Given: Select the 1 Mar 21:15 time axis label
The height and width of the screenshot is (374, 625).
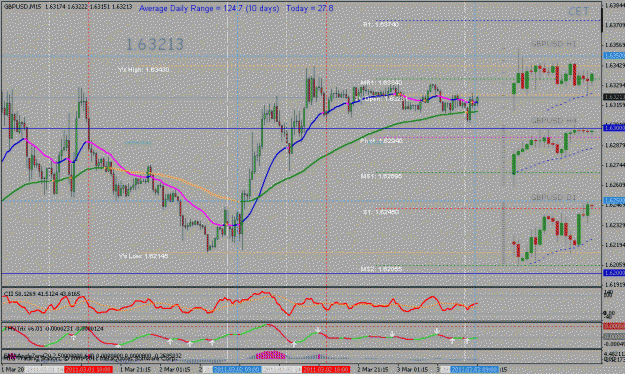Looking at the screenshot, I should coord(136,370).
